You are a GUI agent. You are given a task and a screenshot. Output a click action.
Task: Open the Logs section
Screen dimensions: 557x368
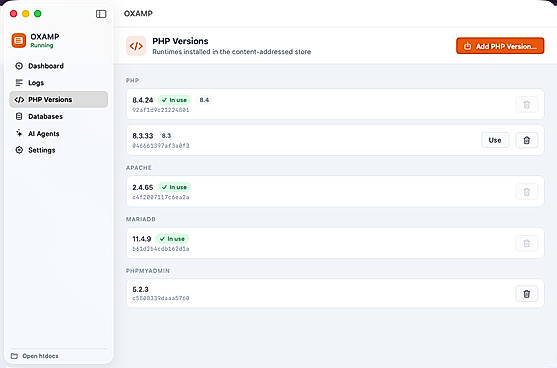59,83
